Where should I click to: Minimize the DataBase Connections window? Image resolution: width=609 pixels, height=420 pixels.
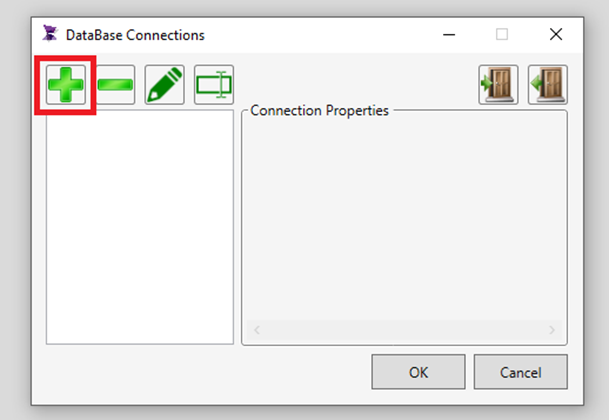[x=449, y=35]
